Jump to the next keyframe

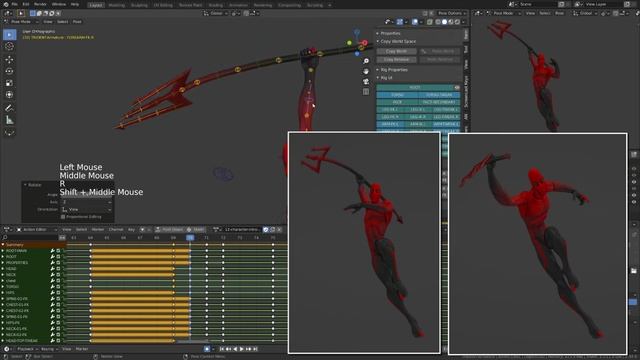[249, 349]
